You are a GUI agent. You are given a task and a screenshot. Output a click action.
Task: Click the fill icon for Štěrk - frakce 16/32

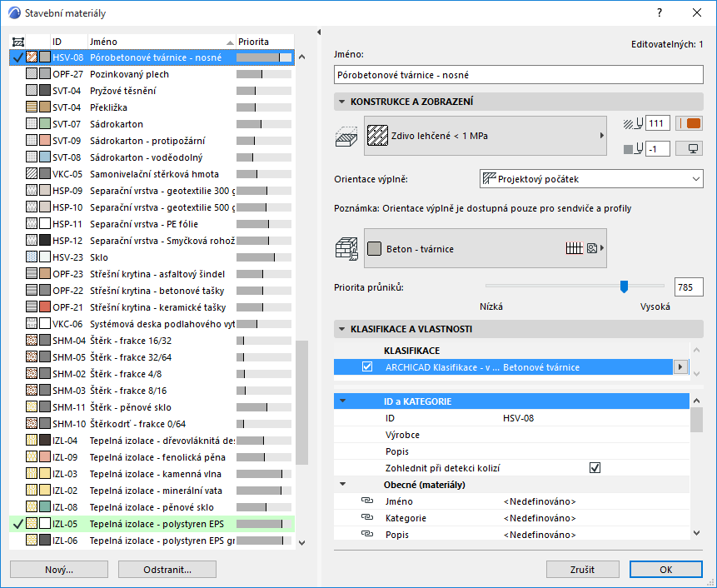[32, 340]
